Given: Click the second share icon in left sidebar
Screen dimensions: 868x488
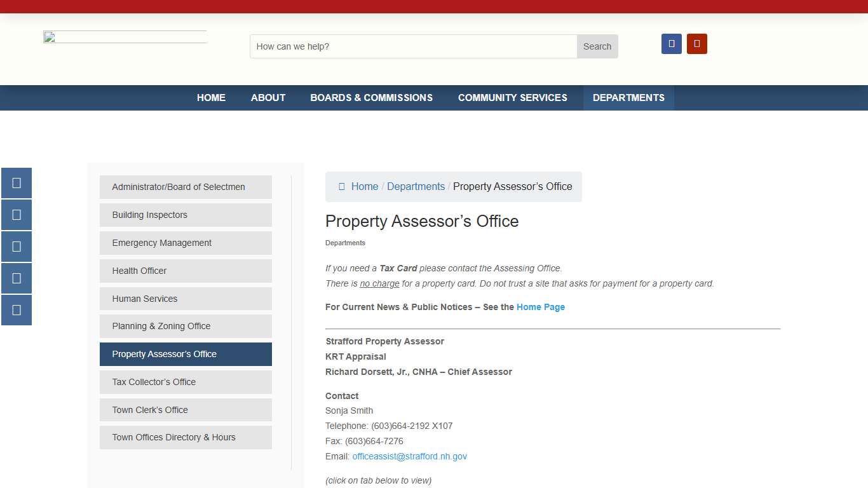Looking at the screenshot, I should [17, 215].
